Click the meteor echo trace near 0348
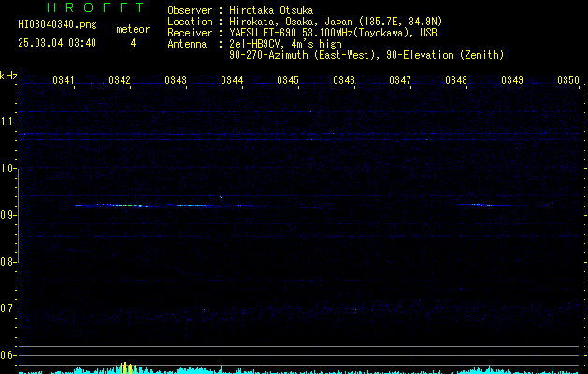This screenshot has width=588, height=374. 483,205
